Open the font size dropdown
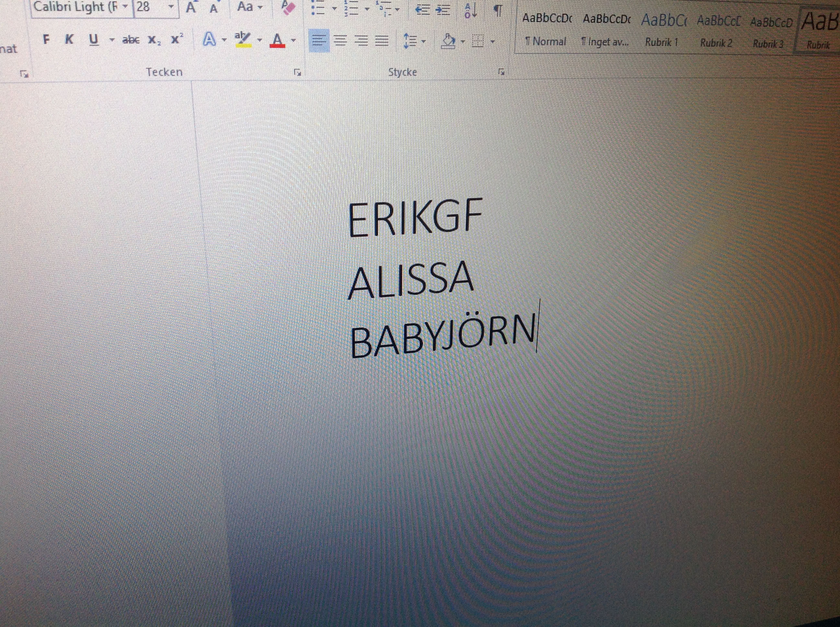The width and height of the screenshot is (840, 627). (171, 7)
